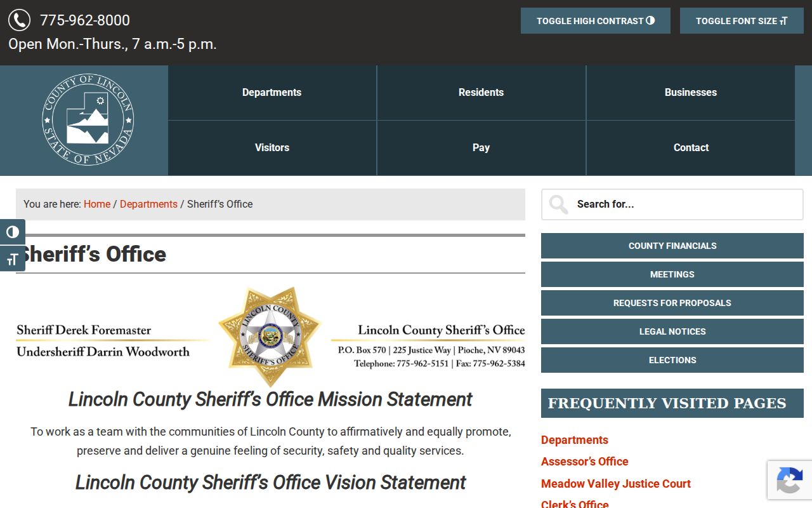Viewport: 812px width, 508px height.
Task: Open Departments under Frequently Visited Pages
Action: (x=575, y=440)
